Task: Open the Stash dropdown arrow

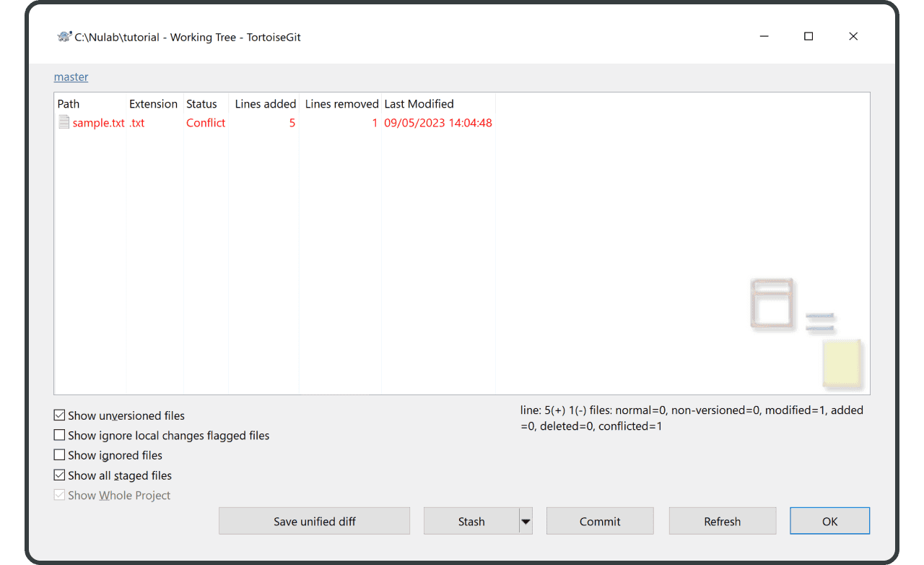Action: pyautogui.click(x=526, y=520)
